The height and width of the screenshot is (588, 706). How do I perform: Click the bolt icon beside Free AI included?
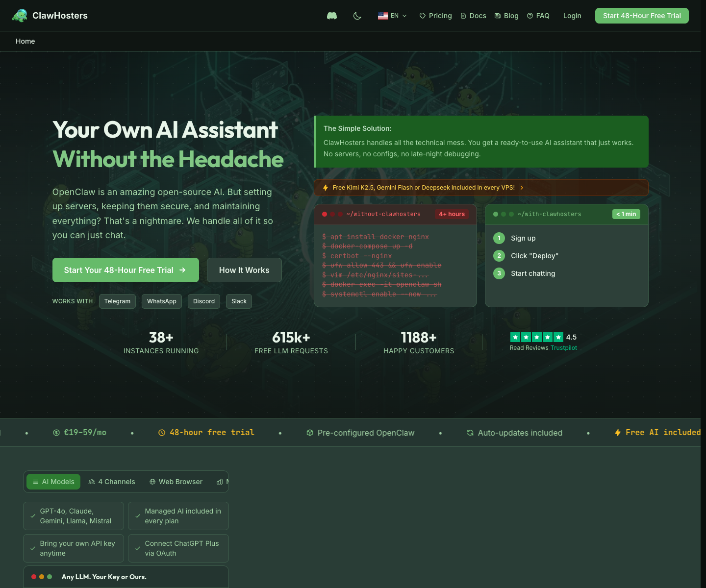pos(618,433)
